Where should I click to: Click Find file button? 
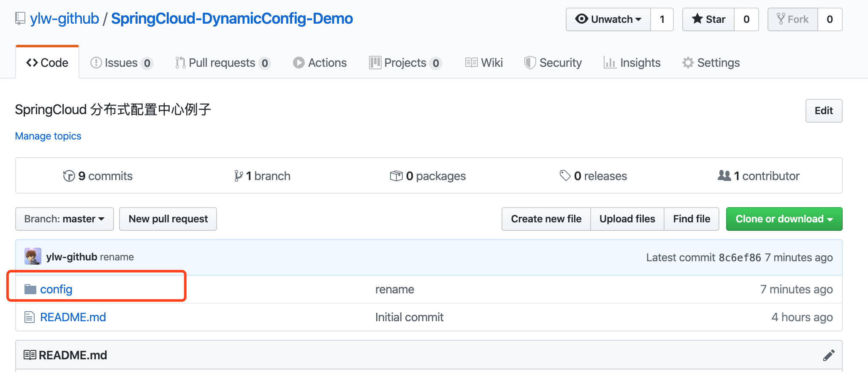(x=692, y=219)
